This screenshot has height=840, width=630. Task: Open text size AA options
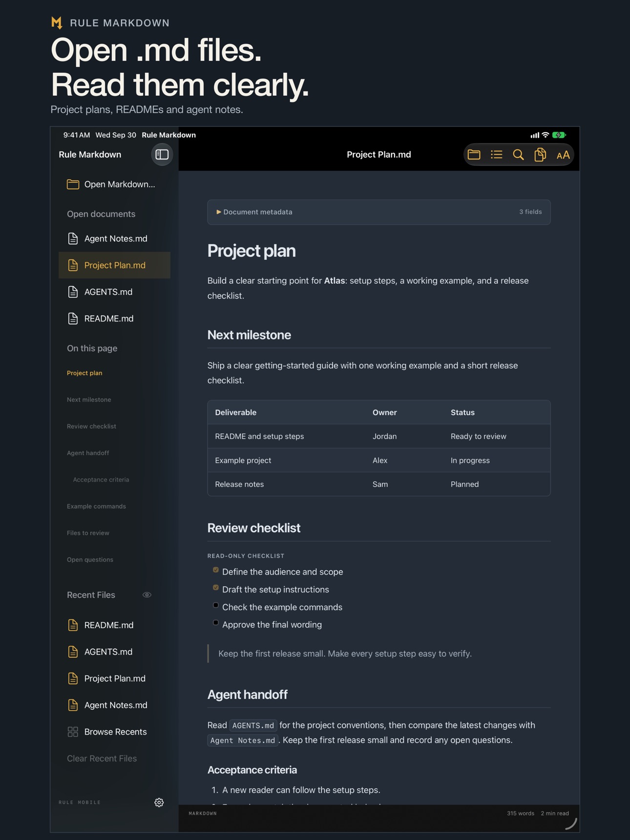(x=563, y=155)
